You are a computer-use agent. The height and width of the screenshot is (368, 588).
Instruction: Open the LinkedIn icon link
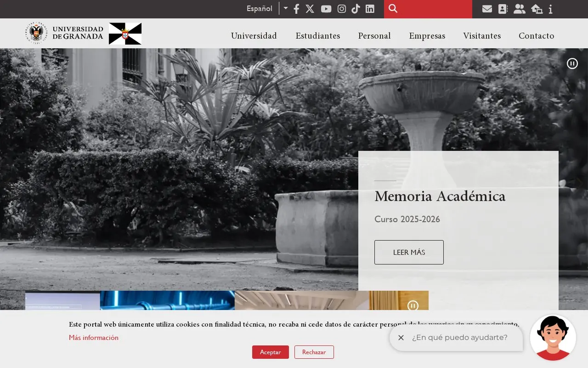pyautogui.click(x=370, y=9)
